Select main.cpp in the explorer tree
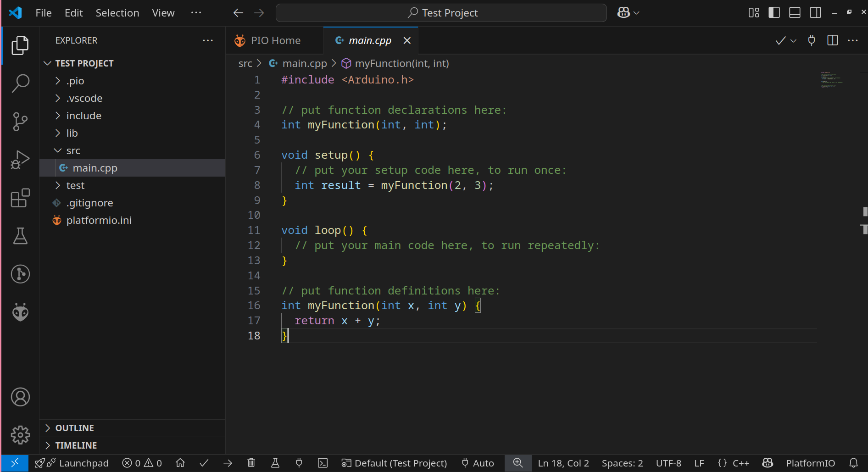The width and height of the screenshot is (868, 472). pos(132,168)
